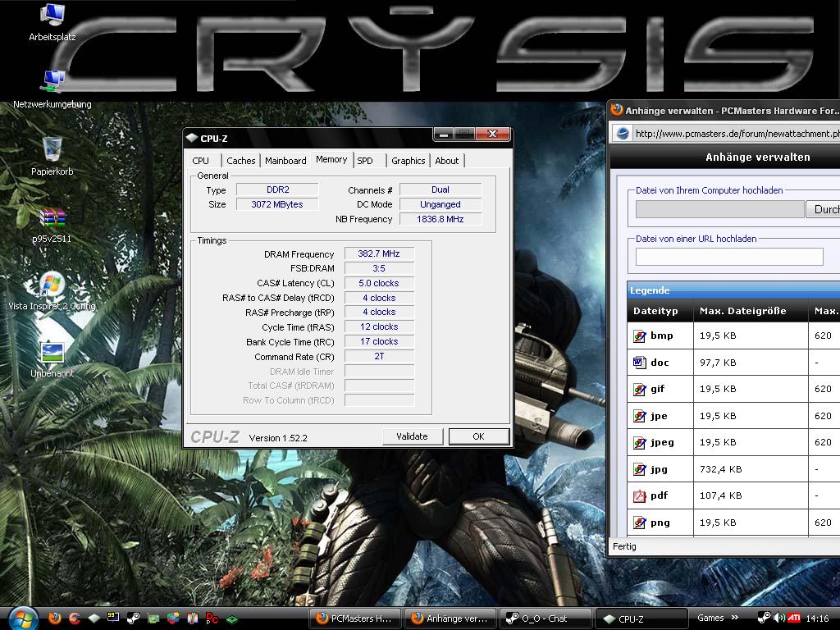This screenshot has width=840, height=630.
Task: Click the pdf file type icon in Legende
Action: coord(640,496)
